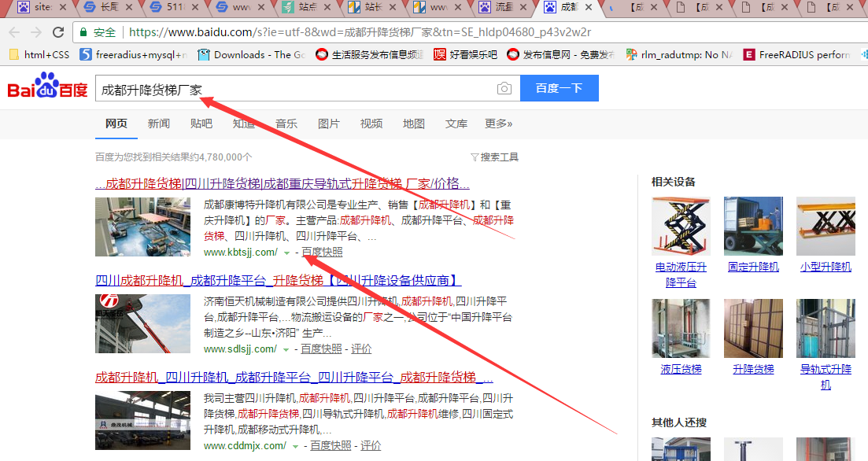Select the 视频 search category
The height and width of the screenshot is (461, 868).
click(x=371, y=124)
